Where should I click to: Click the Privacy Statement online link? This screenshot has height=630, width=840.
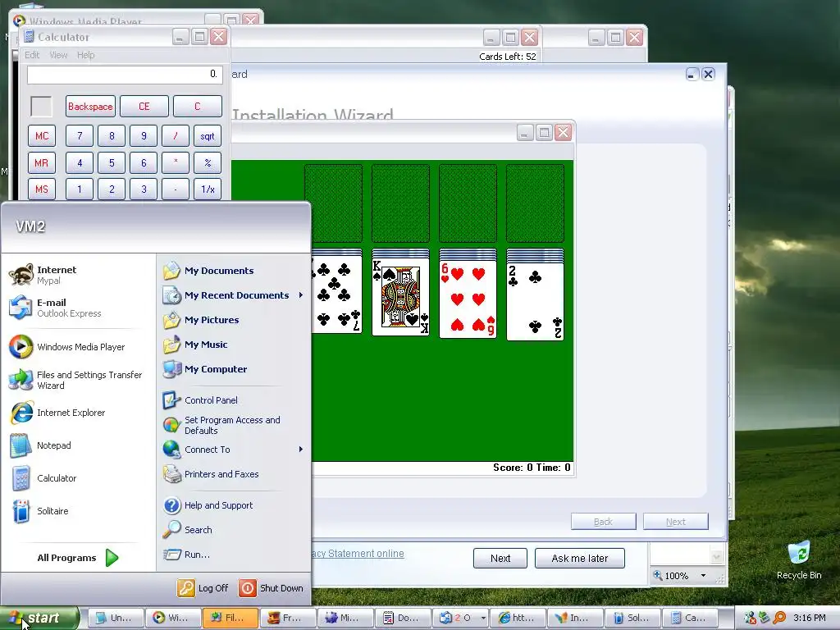[358, 554]
